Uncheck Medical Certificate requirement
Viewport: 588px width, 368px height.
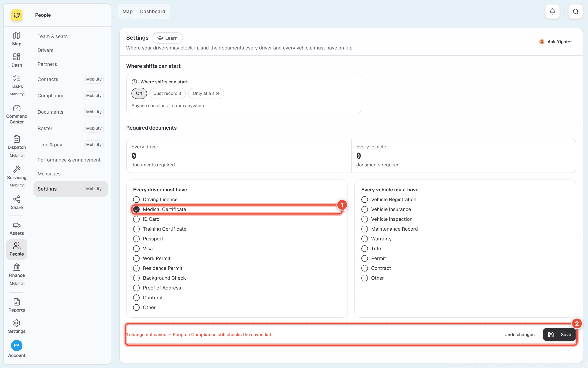click(x=136, y=209)
